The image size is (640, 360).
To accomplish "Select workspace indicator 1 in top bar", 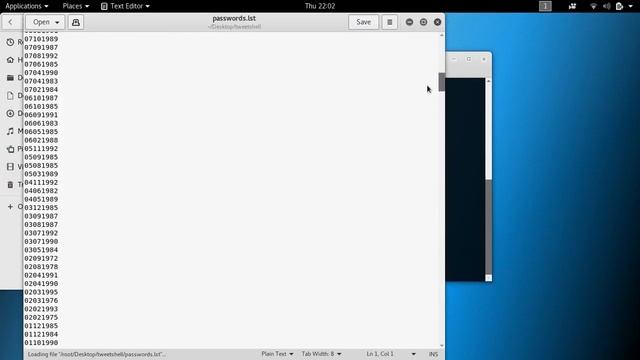I will pos(545,6).
